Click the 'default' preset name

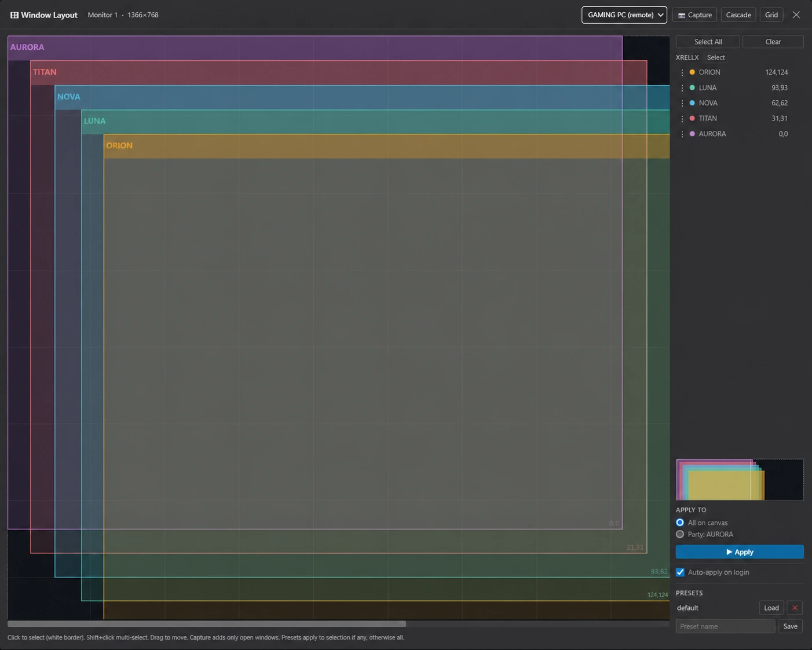687,608
